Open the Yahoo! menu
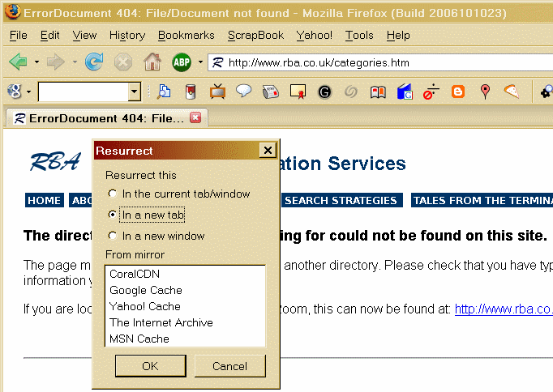The width and height of the screenshot is (553, 392). click(x=315, y=35)
